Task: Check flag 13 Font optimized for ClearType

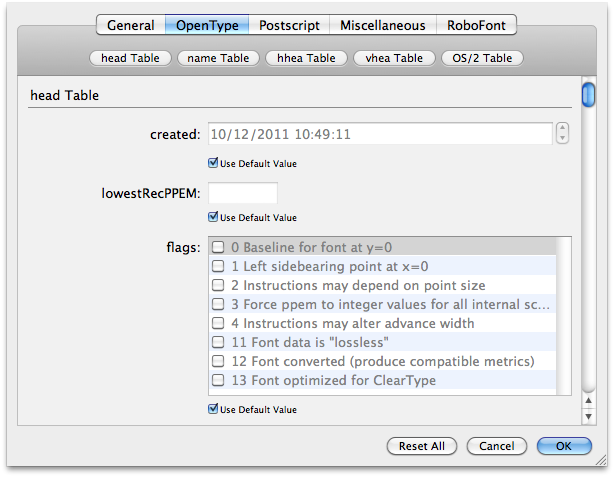Action: (x=218, y=380)
